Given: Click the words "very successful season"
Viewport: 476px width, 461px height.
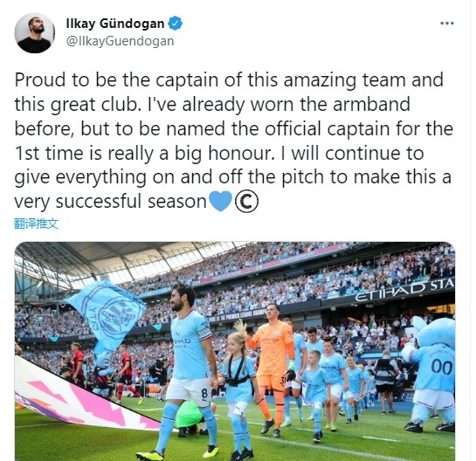Looking at the screenshot, I should click(111, 201).
